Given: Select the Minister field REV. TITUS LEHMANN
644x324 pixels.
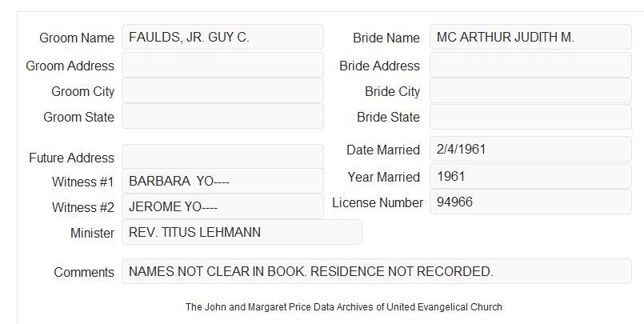Looking at the screenshot, I should click(x=242, y=232).
